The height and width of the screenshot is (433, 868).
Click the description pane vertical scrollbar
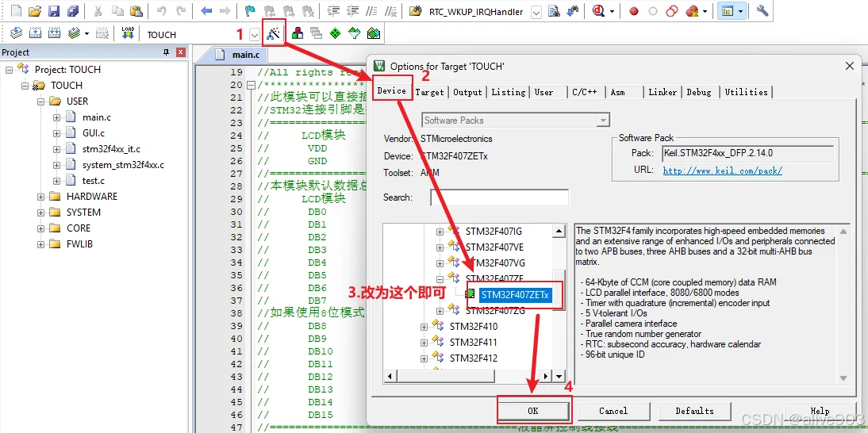(x=843, y=305)
